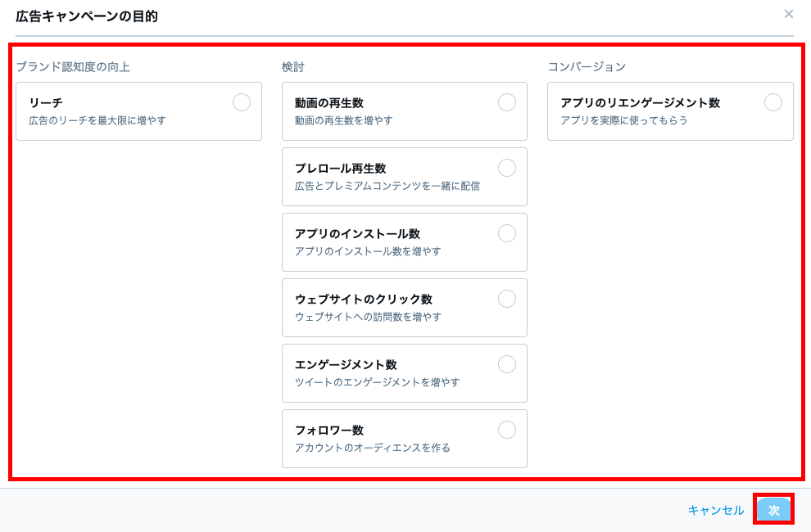
Task: Choose the プレロール再生数 radio button
Action: (506, 168)
